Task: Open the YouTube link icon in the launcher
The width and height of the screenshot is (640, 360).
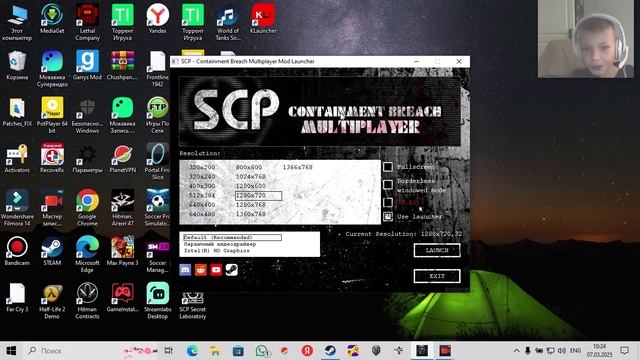Action: point(216,270)
